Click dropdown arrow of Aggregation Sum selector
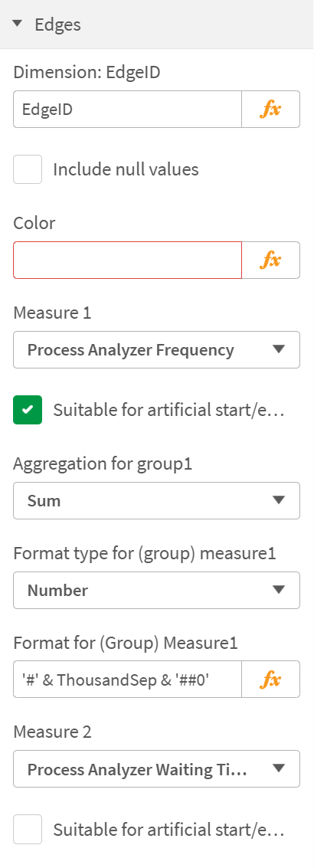Viewport: 314px width, 868px height. coord(279,500)
